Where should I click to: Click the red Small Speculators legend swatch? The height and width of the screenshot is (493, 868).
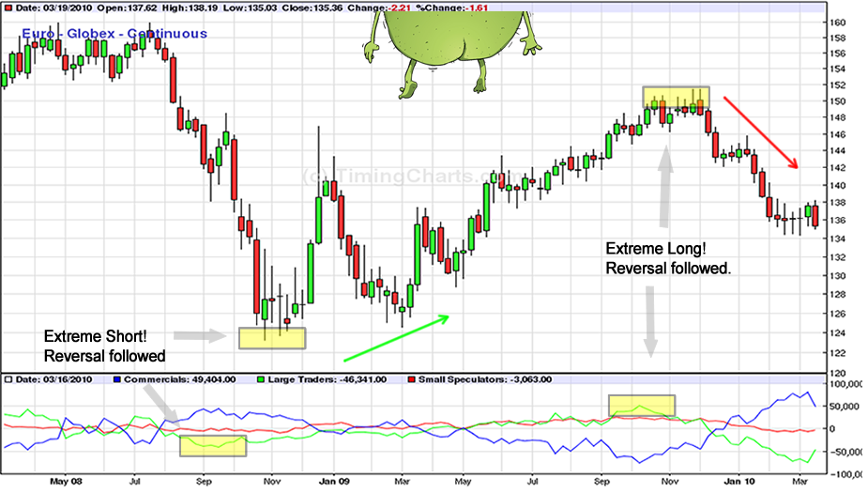[x=411, y=379]
